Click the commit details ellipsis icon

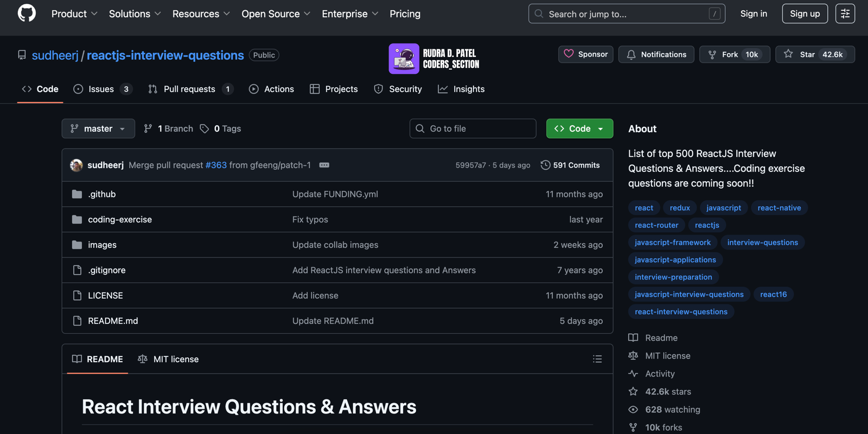pos(324,165)
